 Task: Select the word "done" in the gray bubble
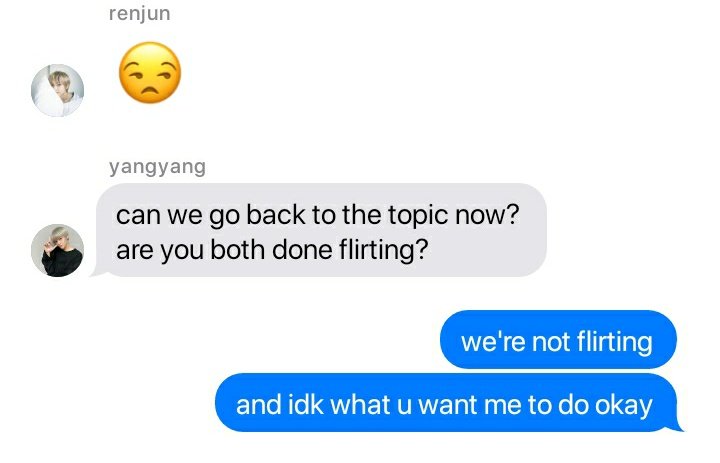(x=302, y=250)
